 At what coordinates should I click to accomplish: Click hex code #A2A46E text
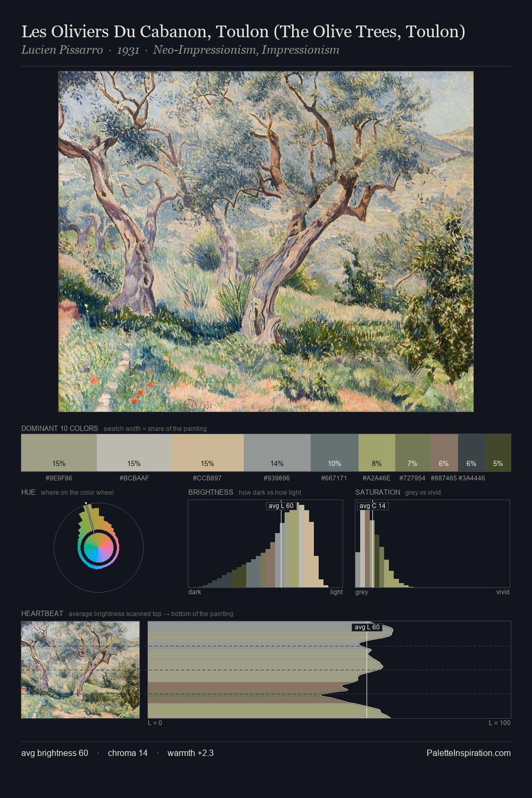click(377, 478)
